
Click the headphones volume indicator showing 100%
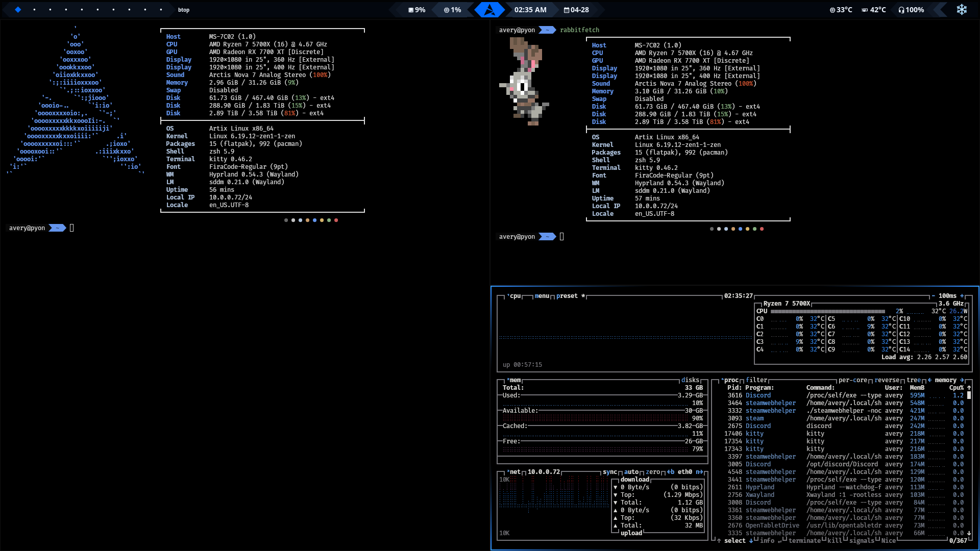[911, 10]
